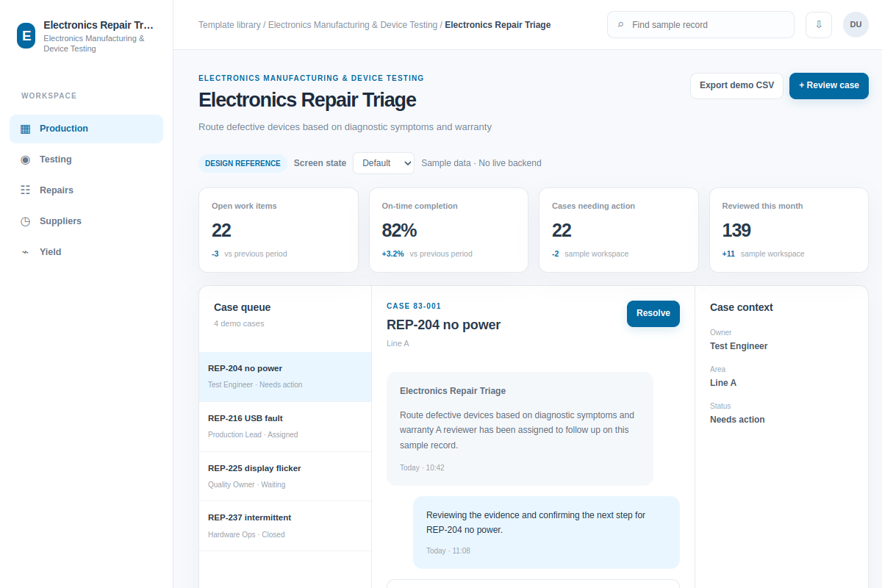Click the Case queue heading
This screenshot has height=588, width=882.
[243, 307]
